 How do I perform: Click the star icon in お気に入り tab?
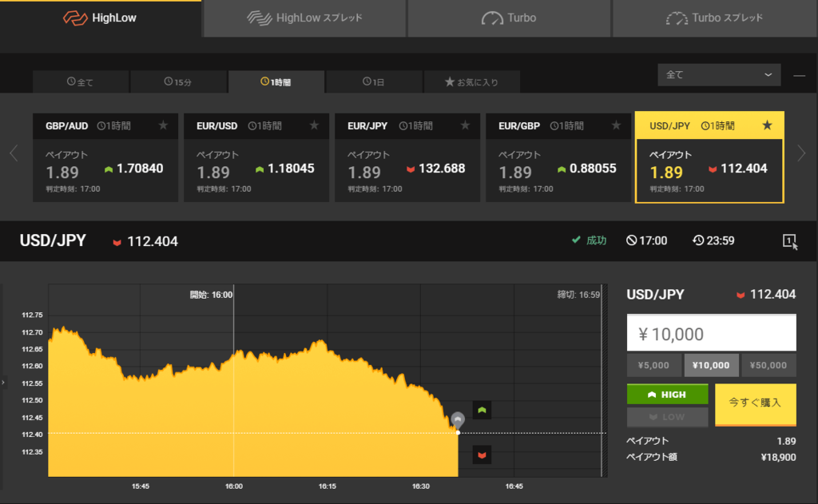pos(449,81)
